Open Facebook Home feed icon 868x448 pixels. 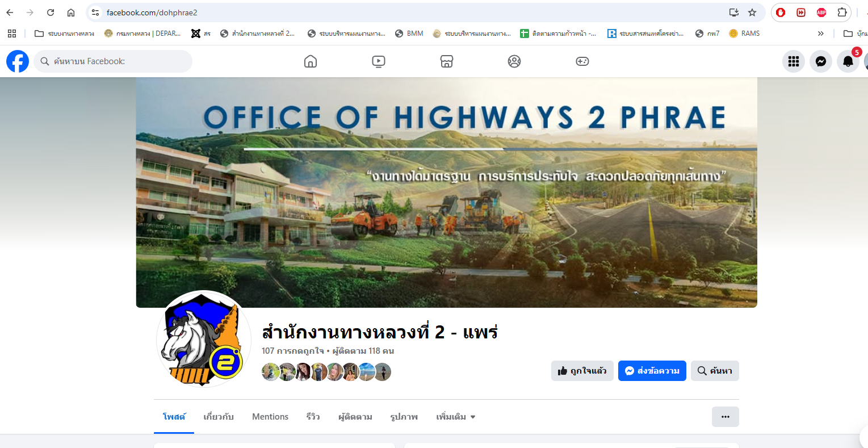(311, 61)
